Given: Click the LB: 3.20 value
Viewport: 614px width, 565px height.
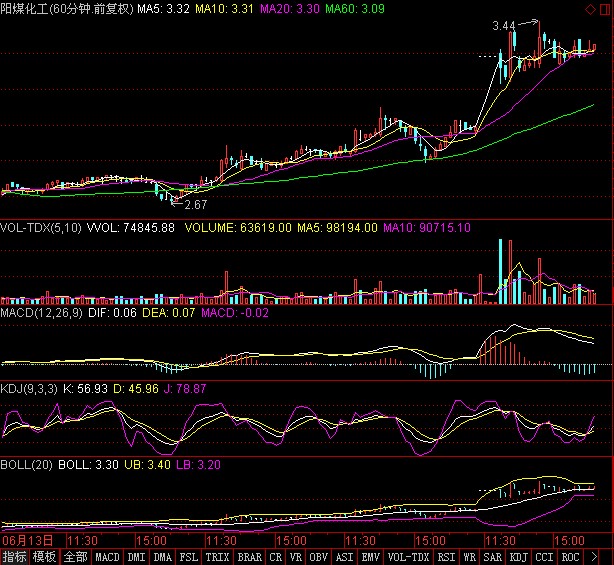Looking at the screenshot, I should pos(198,464).
